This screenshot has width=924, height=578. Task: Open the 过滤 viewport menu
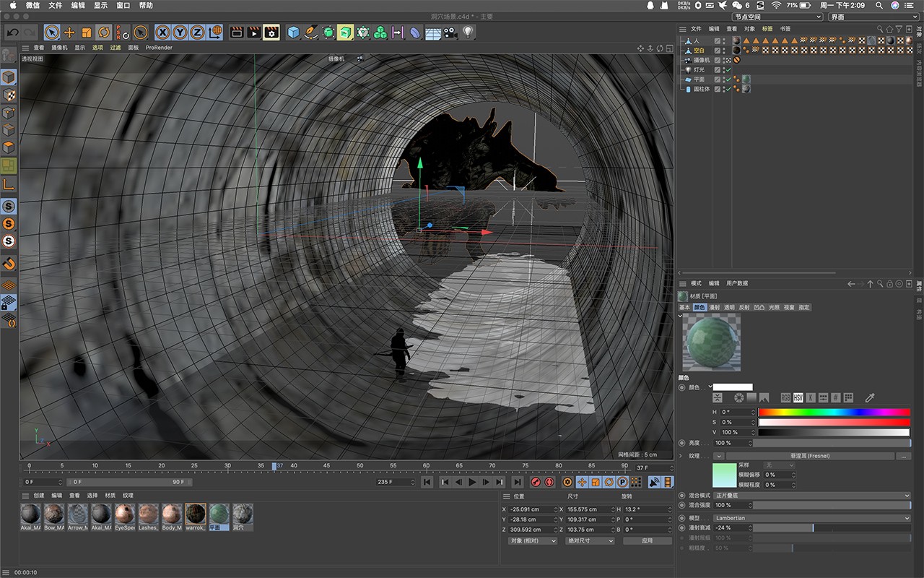click(115, 48)
